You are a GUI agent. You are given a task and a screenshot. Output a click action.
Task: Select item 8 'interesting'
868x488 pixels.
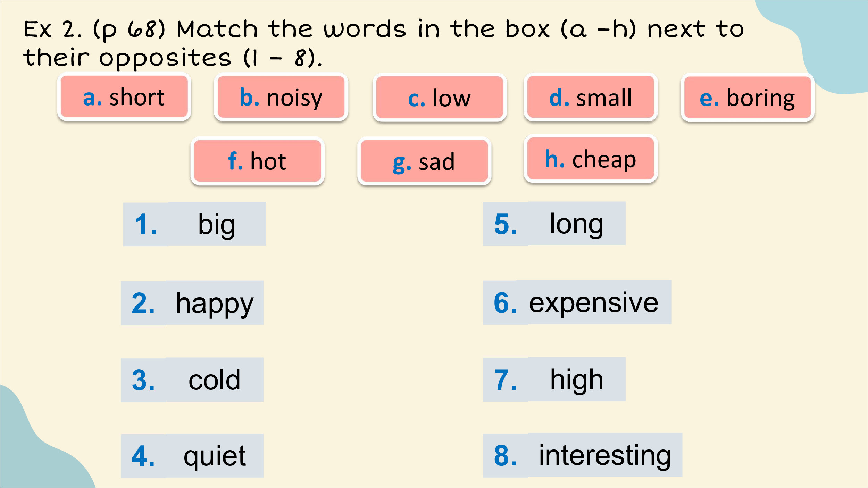click(x=583, y=455)
